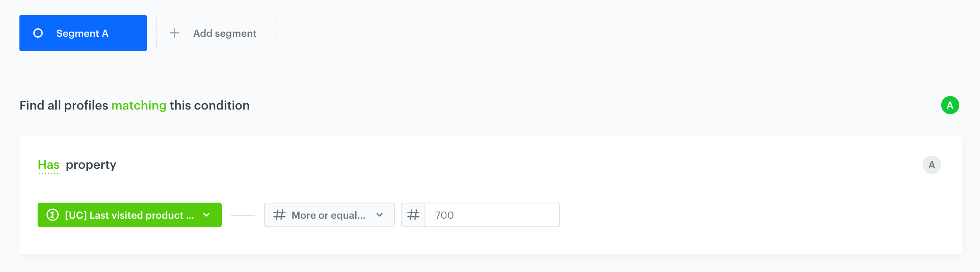The height and width of the screenshot is (272, 980).
Task: Click the circle icon in Segment A
Action: point(38,33)
